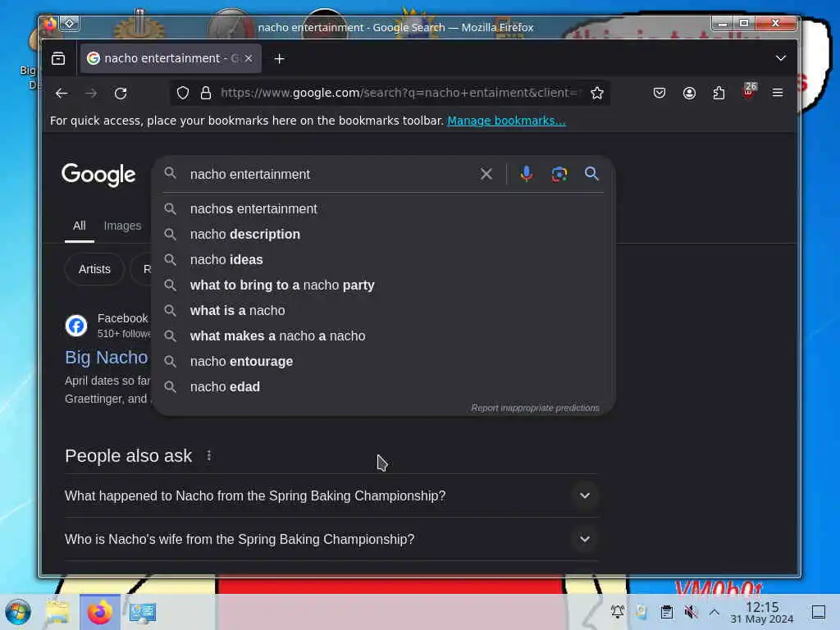Click the tracking protection shield icon

(x=183, y=94)
